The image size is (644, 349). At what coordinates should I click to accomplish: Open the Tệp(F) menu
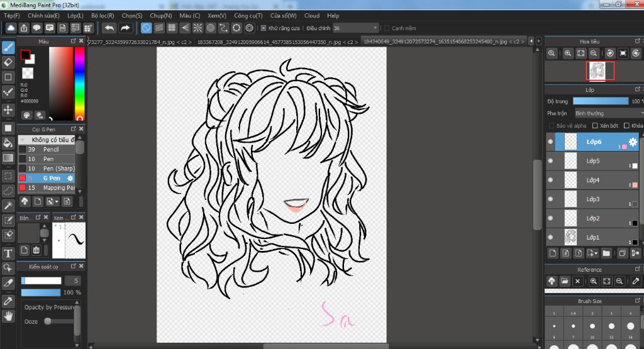tap(11, 16)
